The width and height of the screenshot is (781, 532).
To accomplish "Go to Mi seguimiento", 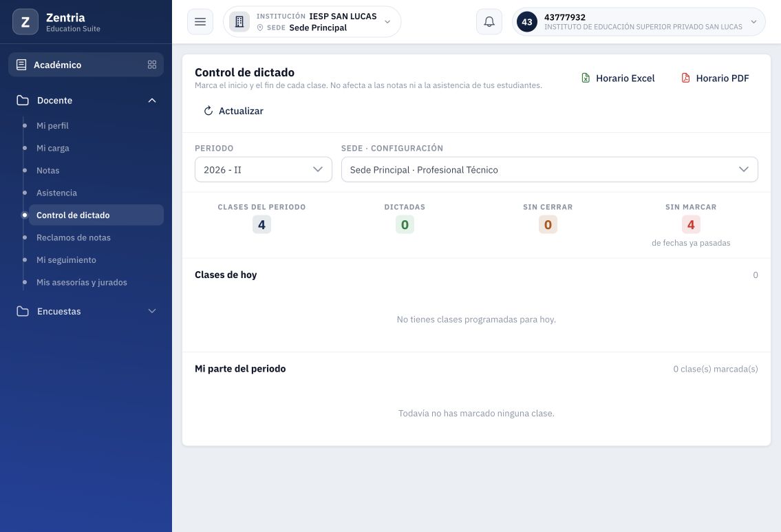I will (66, 260).
